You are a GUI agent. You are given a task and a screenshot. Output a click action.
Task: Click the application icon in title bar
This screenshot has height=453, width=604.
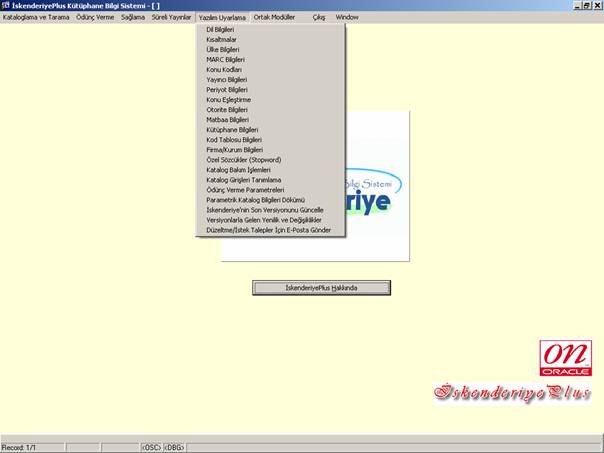point(5,5)
